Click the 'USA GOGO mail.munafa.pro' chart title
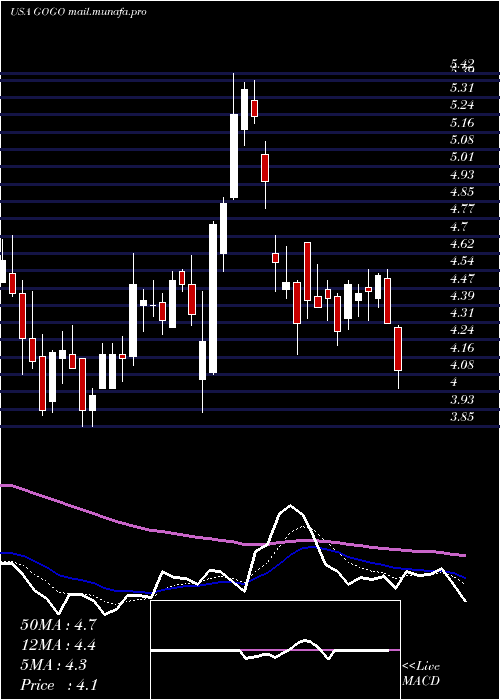 [78, 12]
